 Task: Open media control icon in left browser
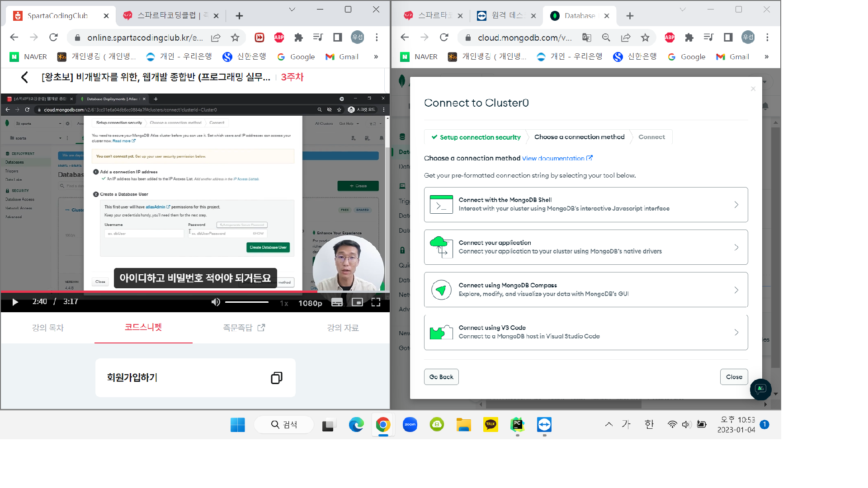pyautogui.click(x=318, y=38)
